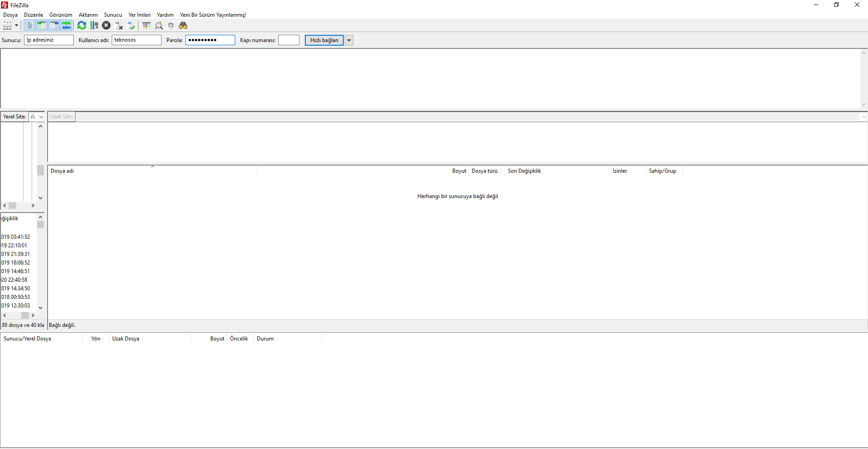Click queue column Durum header
868x449 pixels.
point(288,339)
